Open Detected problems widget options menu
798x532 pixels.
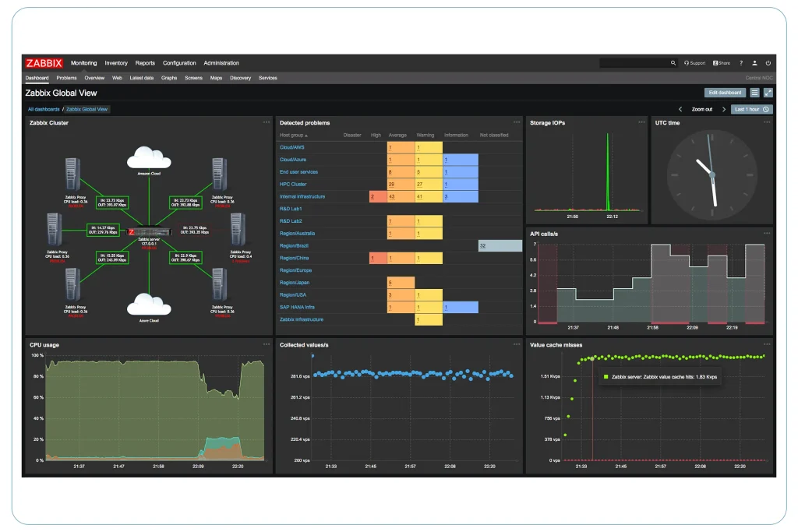[517, 122]
